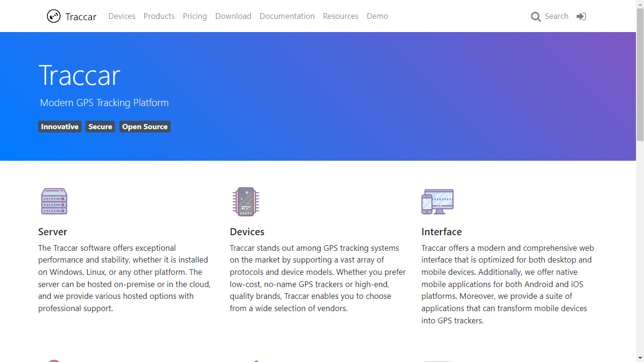
Task: Click the Traccar brand name link
Action: 81,17
